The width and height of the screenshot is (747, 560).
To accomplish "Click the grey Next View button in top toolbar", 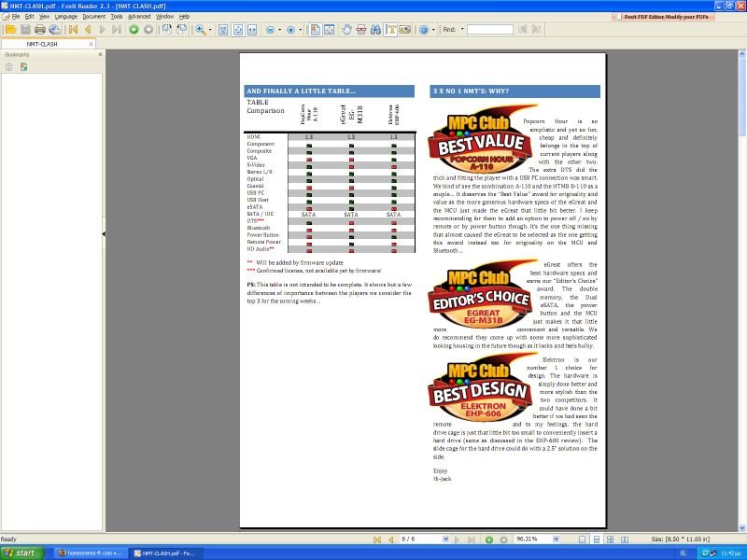I will (x=148, y=30).
